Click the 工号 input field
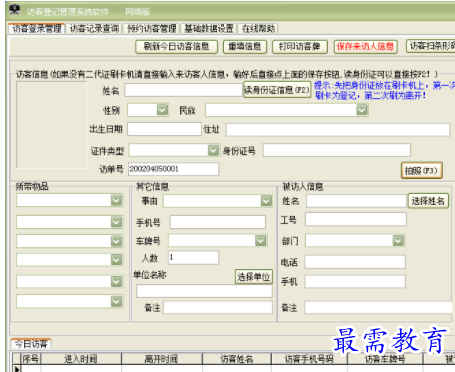The width and height of the screenshot is (455, 372). tap(356, 219)
